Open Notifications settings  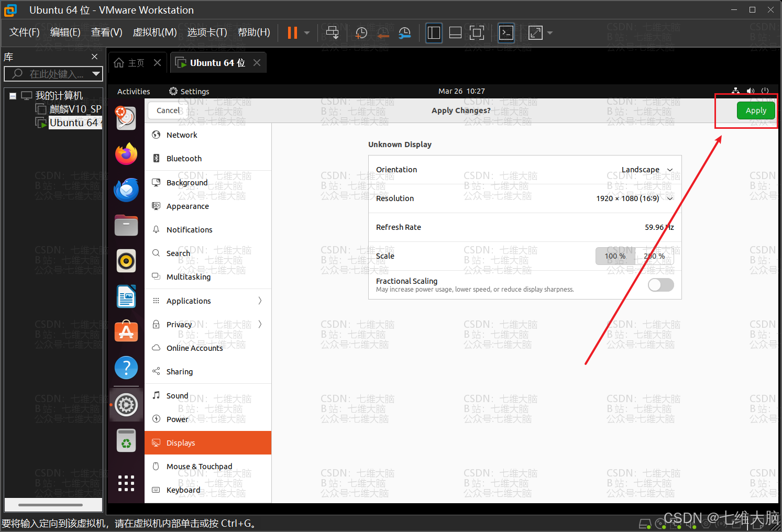[x=208, y=230]
